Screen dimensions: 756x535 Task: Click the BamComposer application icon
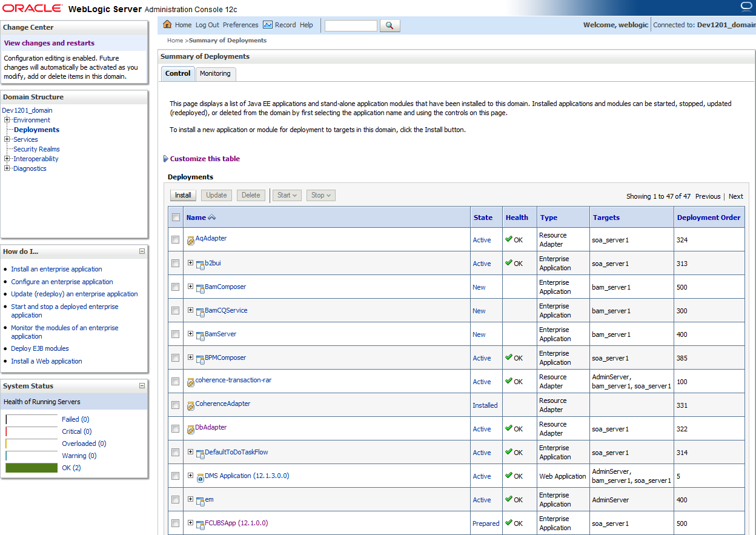pos(201,288)
